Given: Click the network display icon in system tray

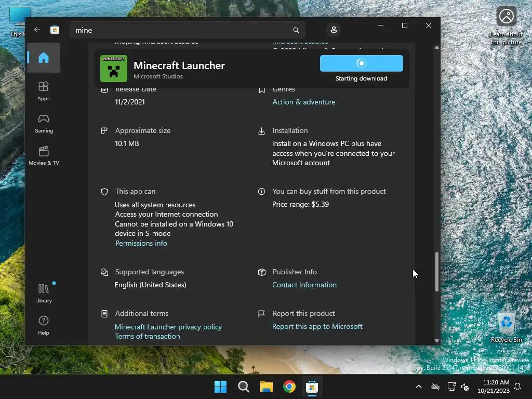Looking at the screenshot, I should [x=451, y=387].
